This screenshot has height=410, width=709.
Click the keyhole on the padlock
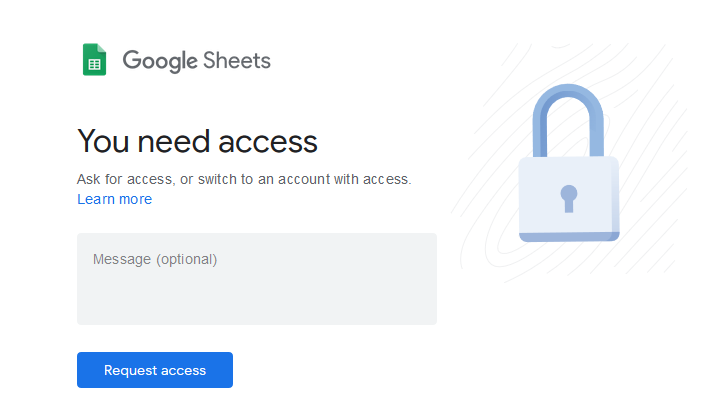point(569,196)
